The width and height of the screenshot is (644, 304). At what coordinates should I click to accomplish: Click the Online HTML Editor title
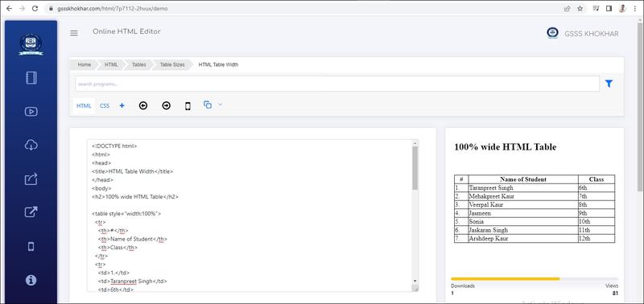[126, 31]
